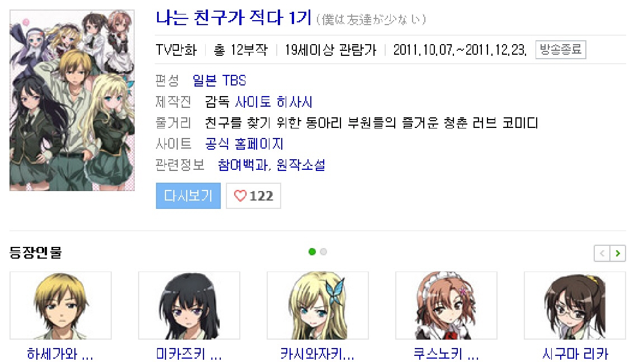Open the 시구마 리카 glasses character thumbnail
The height and width of the screenshot is (362, 644).
coord(575,306)
